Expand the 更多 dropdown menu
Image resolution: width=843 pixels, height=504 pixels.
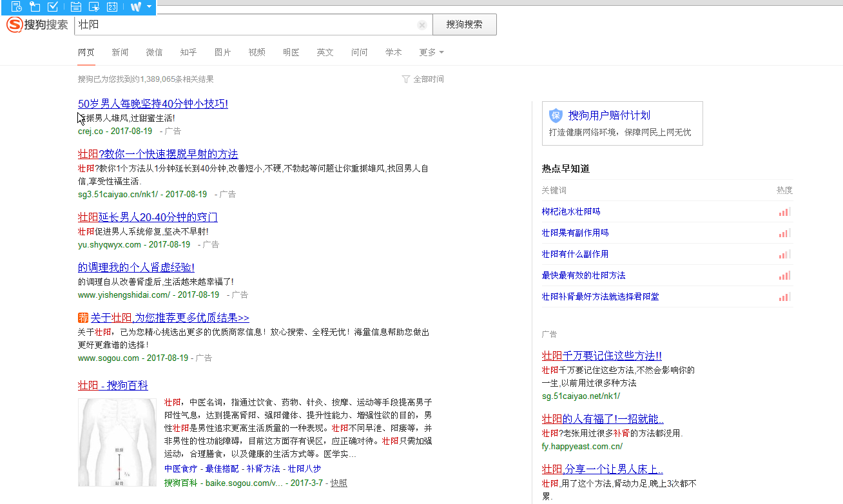[x=431, y=52]
